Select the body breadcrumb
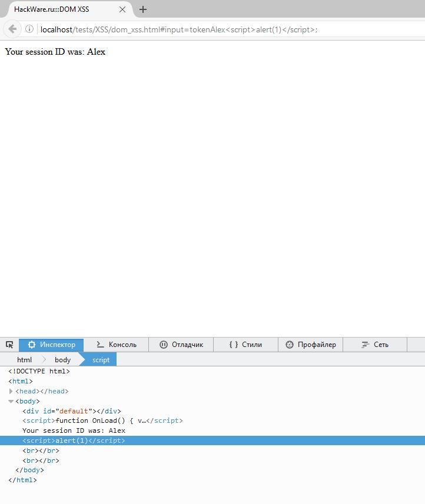 coord(62,359)
